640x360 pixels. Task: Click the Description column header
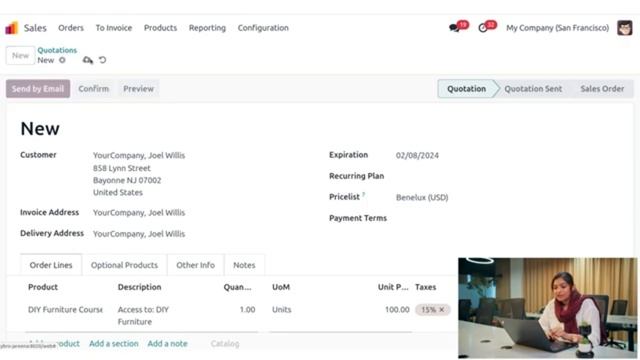tap(140, 287)
